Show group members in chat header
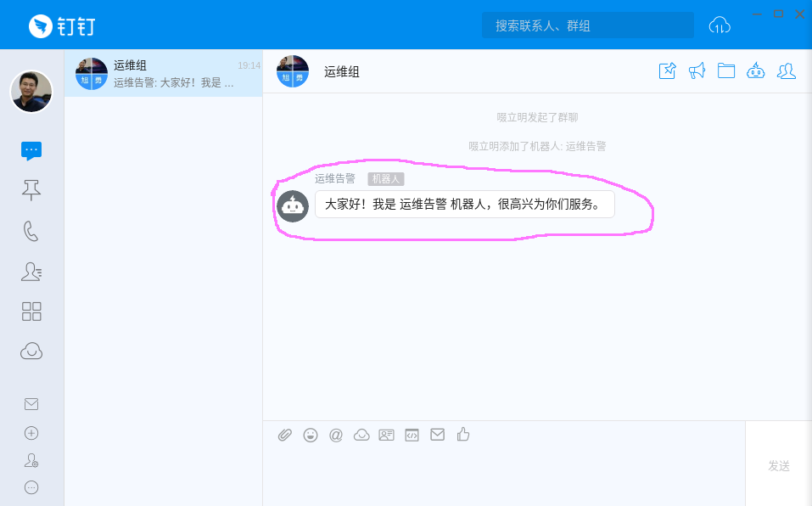812x506 pixels. (x=787, y=71)
